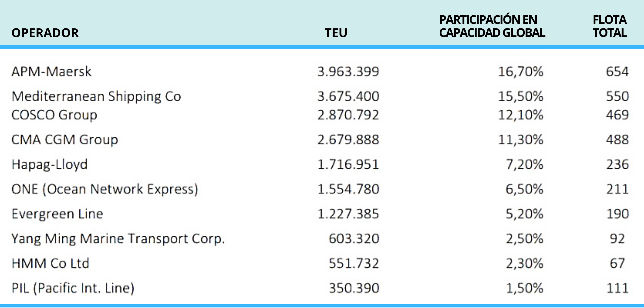Click the COSCO Group operator cell
The image size is (644, 308).
[x=54, y=115]
